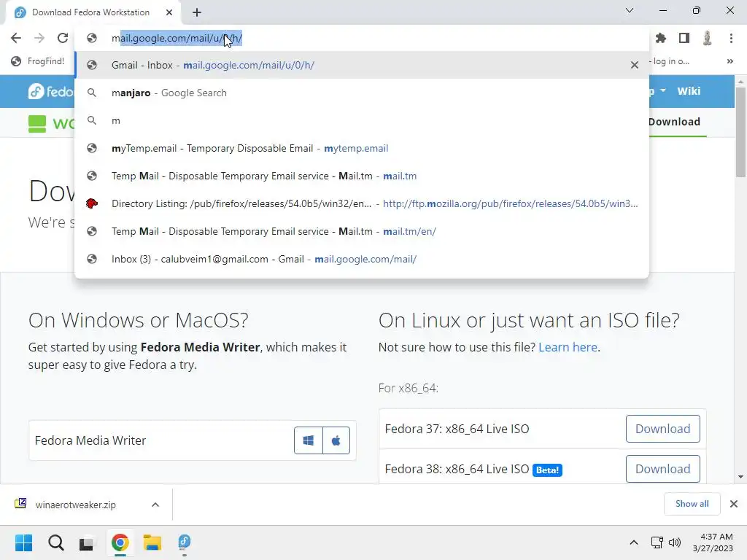Open the Inbox (3) calubveim1@gmail.com suggestion

coord(362,259)
